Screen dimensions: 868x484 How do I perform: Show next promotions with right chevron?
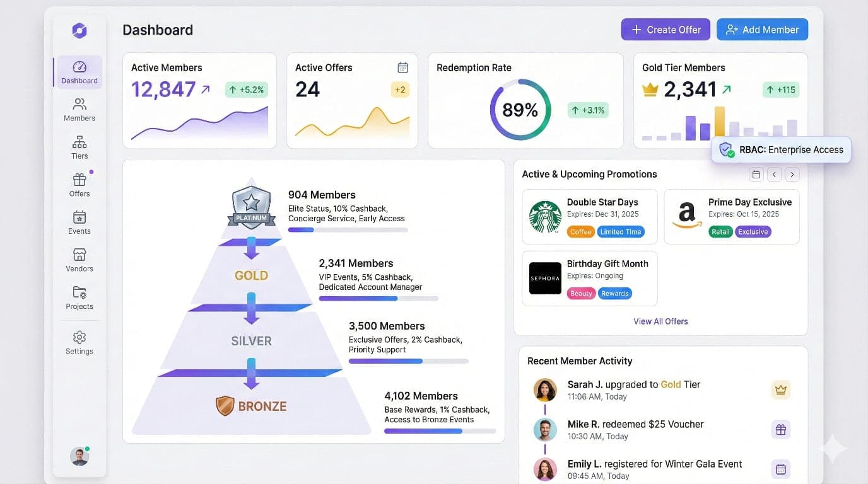coord(792,175)
